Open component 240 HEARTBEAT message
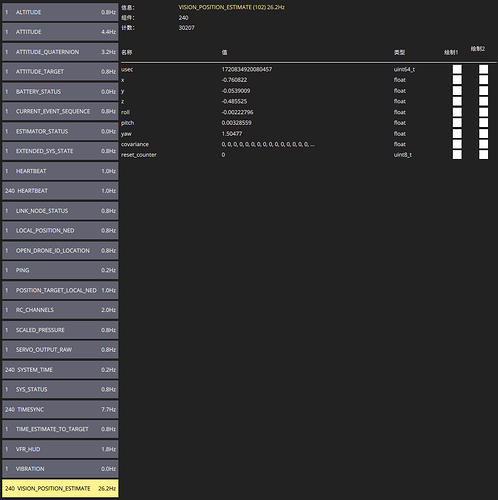The width and height of the screenshot is (498, 500). [x=60, y=191]
